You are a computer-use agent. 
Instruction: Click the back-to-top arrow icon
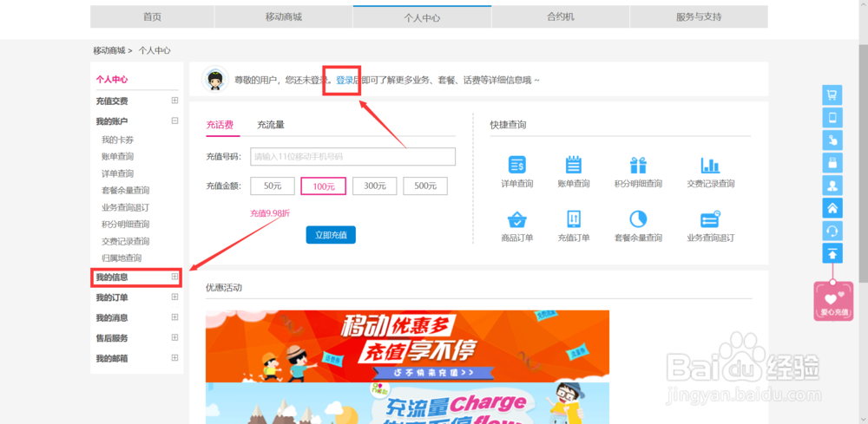point(832,253)
